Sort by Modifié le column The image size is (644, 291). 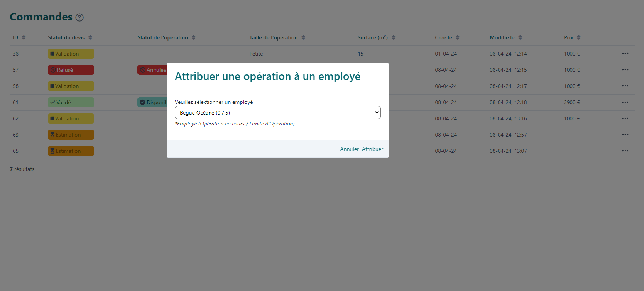pyautogui.click(x=520, y=37)
